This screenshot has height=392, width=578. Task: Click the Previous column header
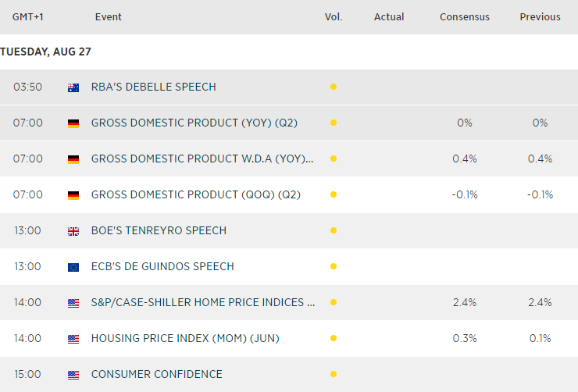(x=540, y=17)
